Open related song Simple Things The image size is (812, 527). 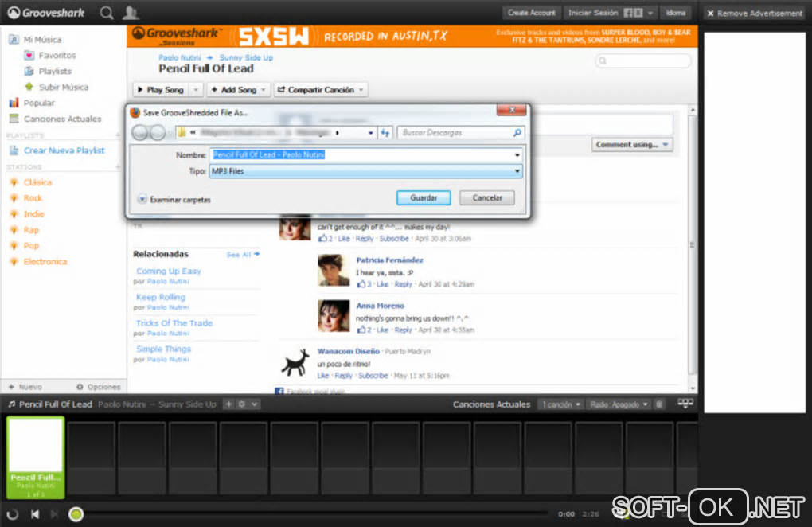tap(164, 349)
